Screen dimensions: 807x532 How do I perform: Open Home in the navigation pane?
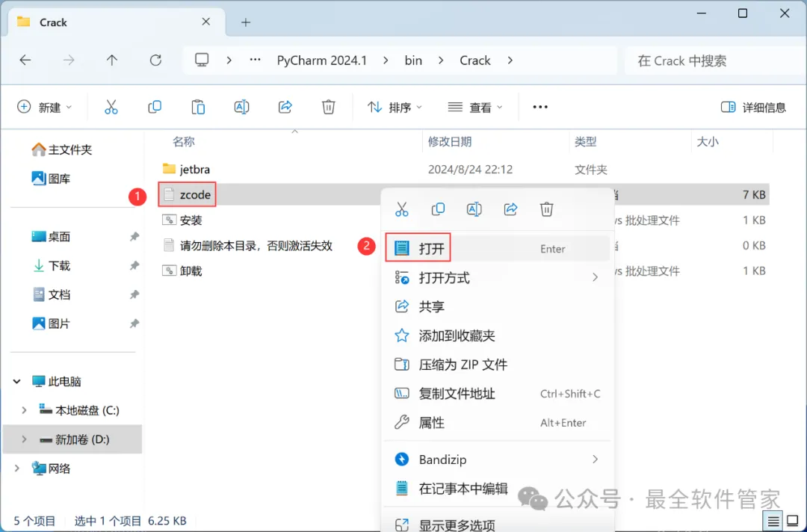(62, 149)
